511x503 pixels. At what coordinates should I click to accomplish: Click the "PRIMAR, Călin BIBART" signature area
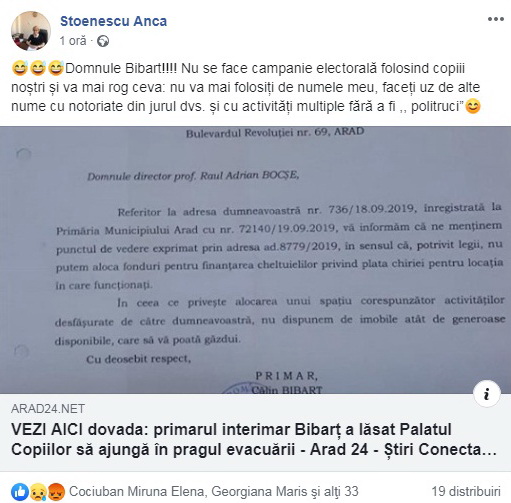pyautogui.click(x=287, y=383)
